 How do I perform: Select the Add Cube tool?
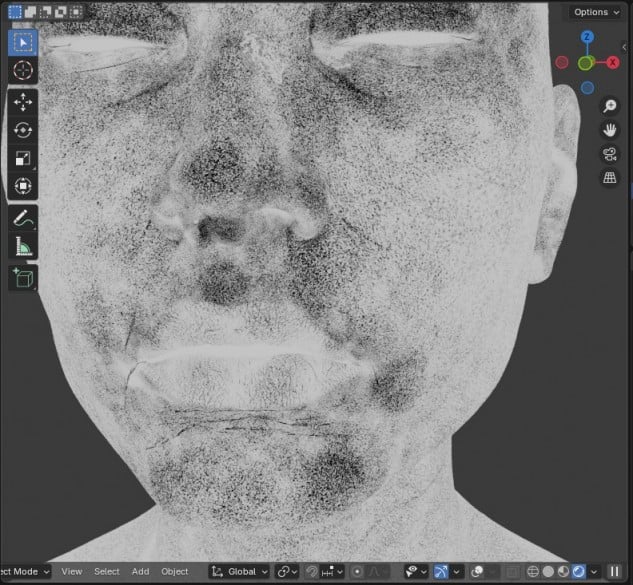[23, 277]
